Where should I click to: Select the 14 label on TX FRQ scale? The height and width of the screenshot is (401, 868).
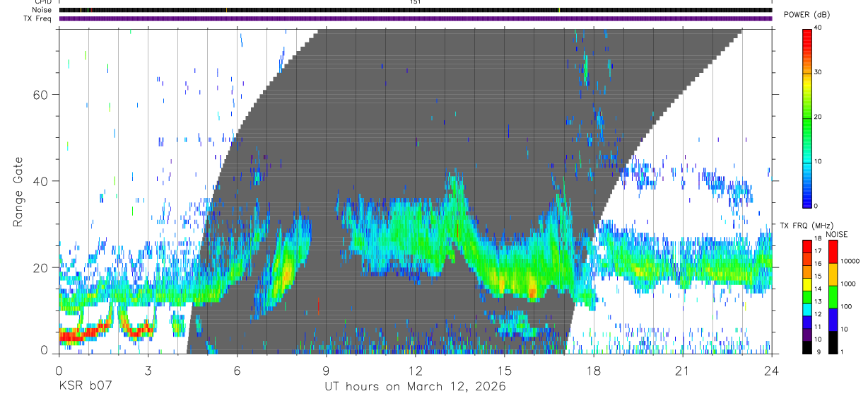click(x=817, y=289)
